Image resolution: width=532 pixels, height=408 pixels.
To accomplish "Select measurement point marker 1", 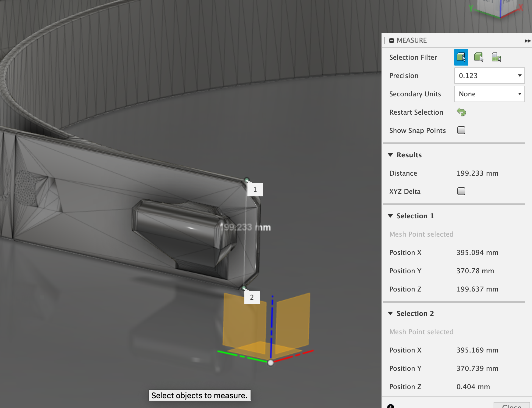I will 255,190.
